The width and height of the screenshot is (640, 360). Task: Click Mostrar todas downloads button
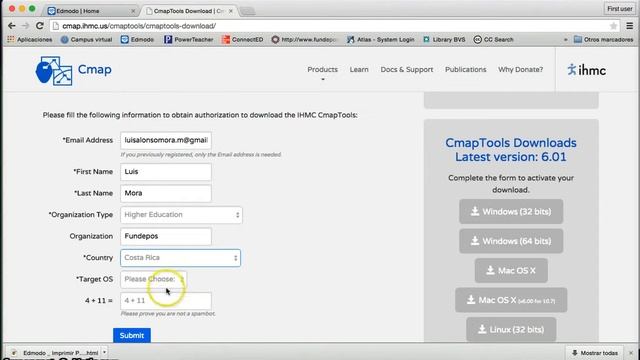[594, 353]
